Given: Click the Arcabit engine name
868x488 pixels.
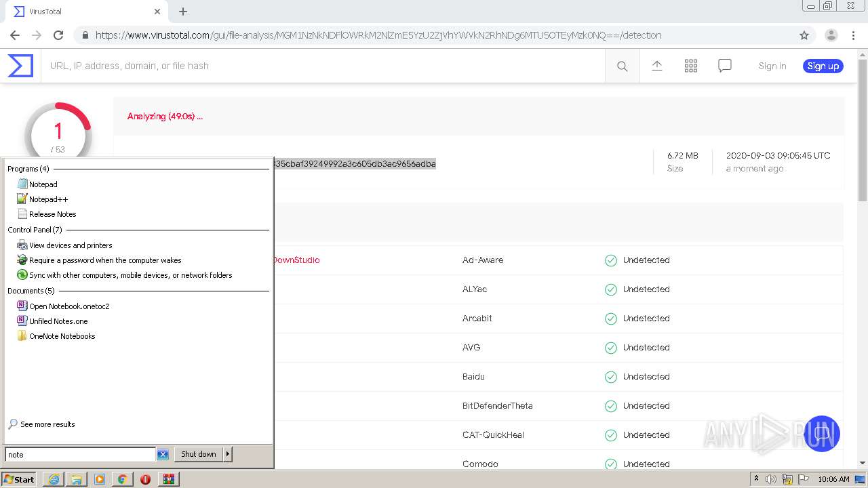Looking at the screenshot, I should point(477,319).
